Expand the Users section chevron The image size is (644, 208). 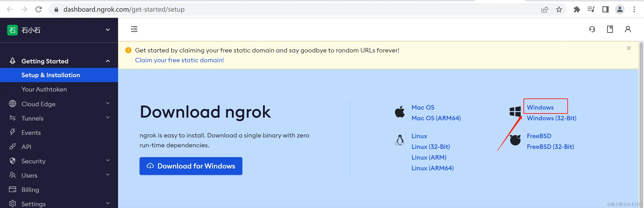(108, 175)
